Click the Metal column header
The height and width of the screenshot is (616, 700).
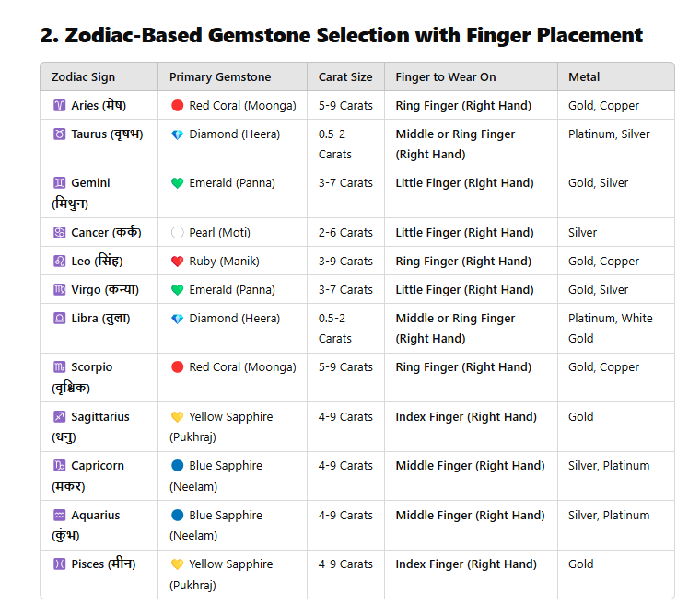point(584,76)
